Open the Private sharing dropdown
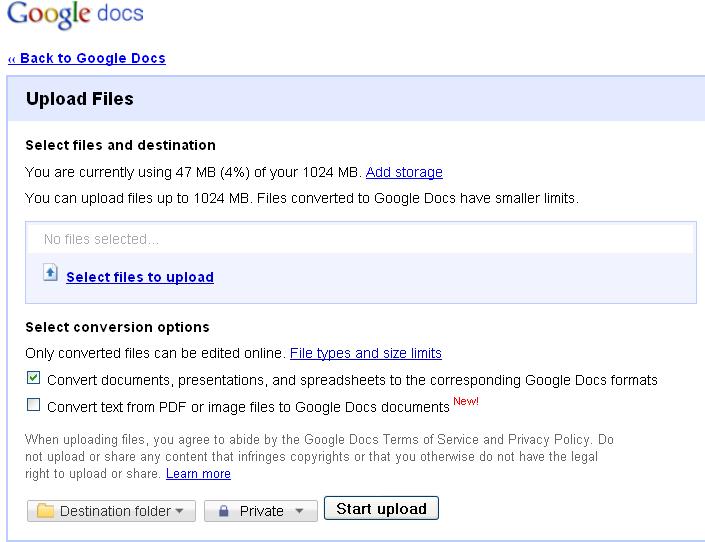This screenshot has height=542, width=705. pyautogui.click(x=261, y=511)
